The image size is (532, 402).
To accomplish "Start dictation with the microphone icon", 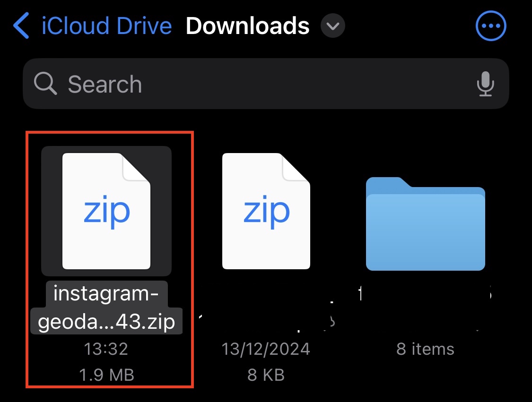I will (x=485, y=84).
